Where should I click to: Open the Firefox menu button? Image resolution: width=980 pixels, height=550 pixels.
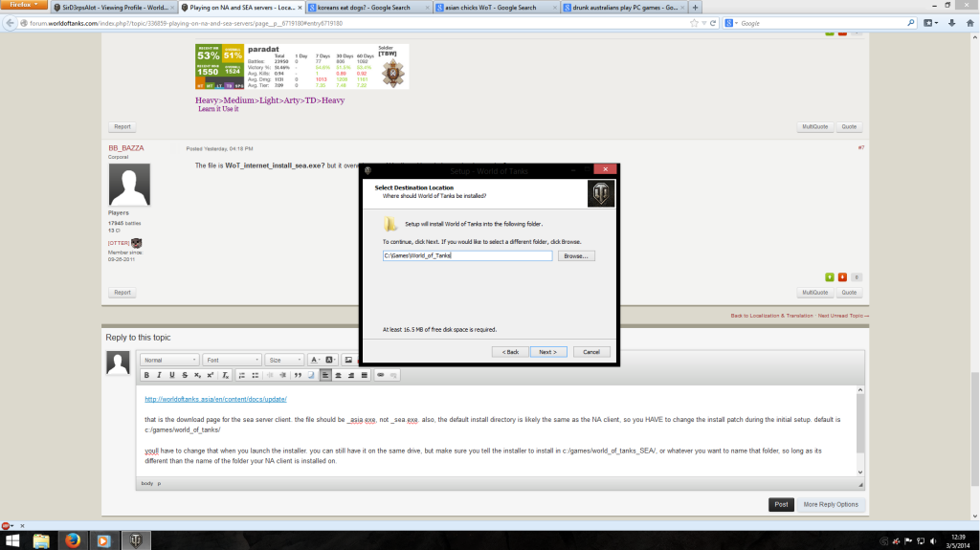(x=23, y=5)
